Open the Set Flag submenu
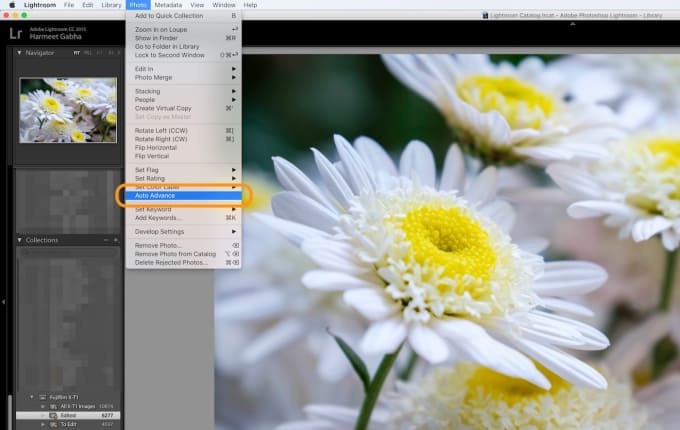This screenshot has width=680, height=430. (183, 170)
